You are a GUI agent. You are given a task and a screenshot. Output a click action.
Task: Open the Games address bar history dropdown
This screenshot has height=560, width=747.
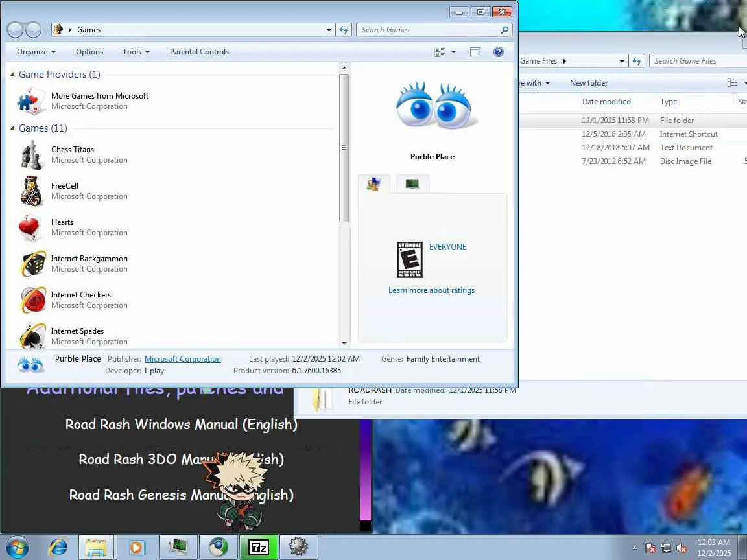[x=329, y=30]
